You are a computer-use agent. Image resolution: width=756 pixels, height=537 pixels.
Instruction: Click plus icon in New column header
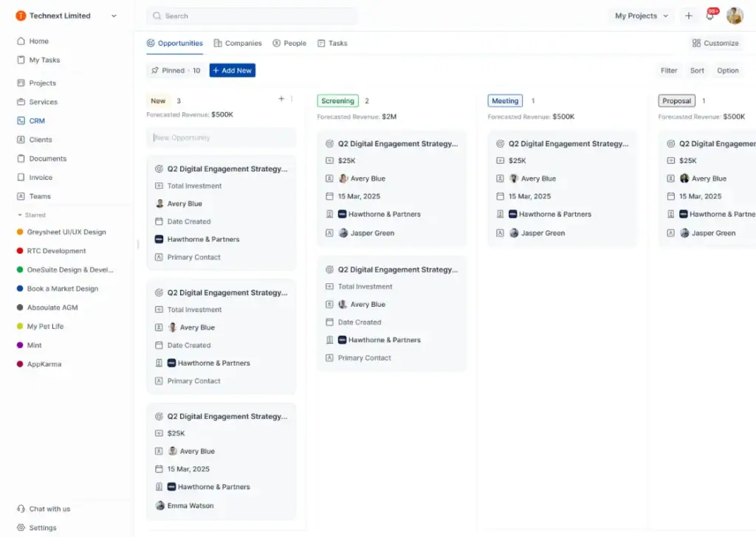pos(281,99)
